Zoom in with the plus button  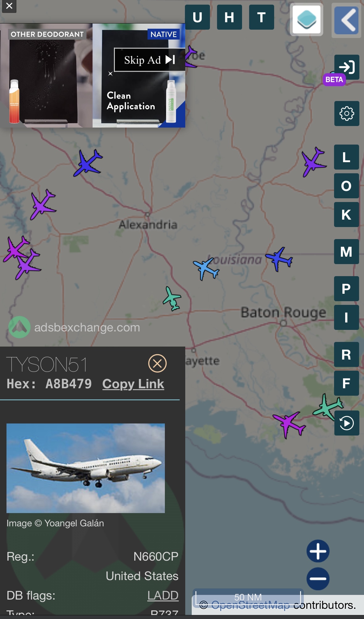pos(318,551)
